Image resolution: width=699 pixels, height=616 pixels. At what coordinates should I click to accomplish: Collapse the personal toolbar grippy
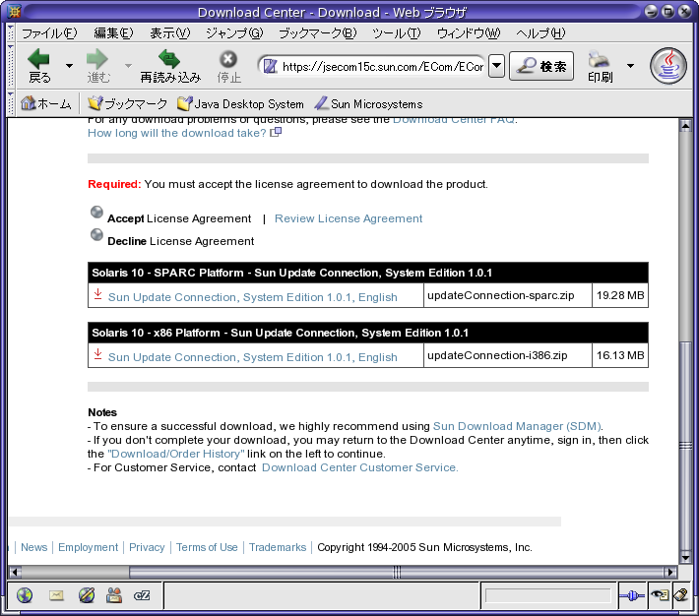(11, 103)
